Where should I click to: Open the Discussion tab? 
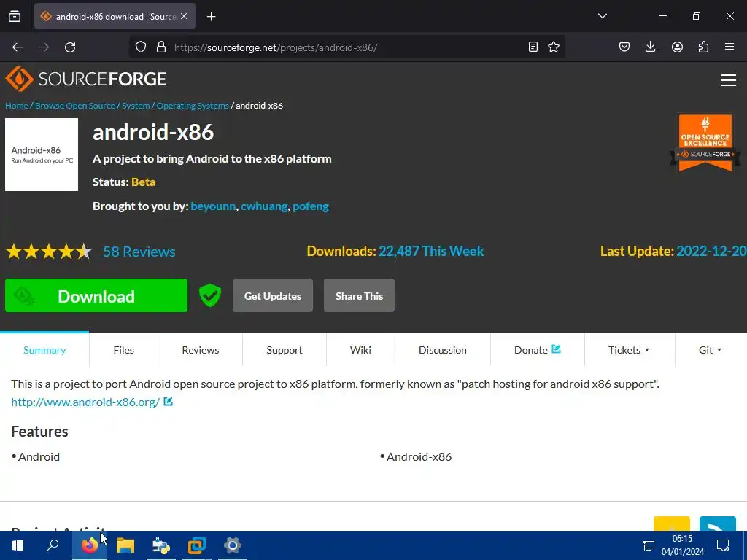(x=443, y=350)
